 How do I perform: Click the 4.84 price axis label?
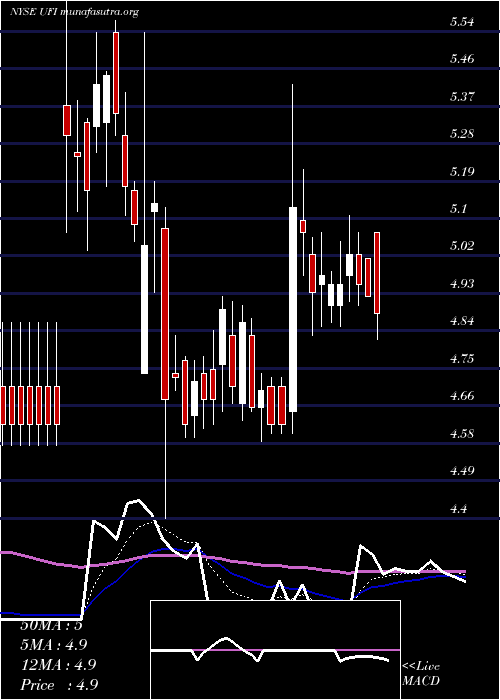pos(462,321)
